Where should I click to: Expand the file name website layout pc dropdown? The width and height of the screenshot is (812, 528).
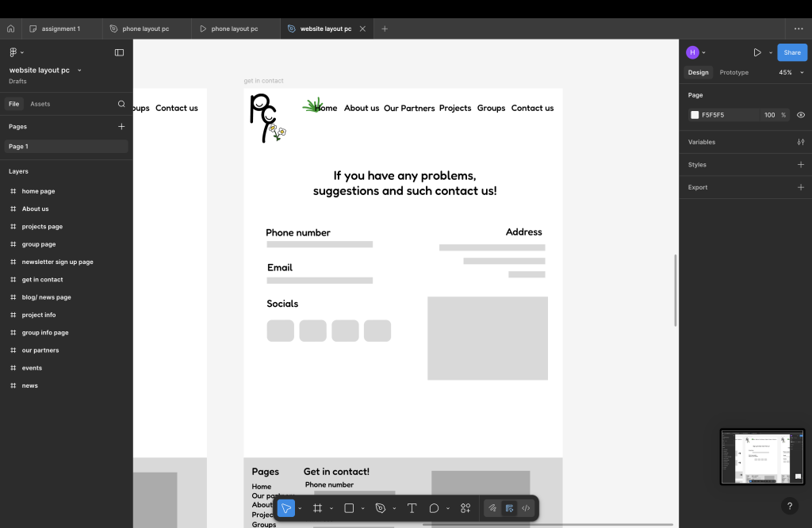[79, 71]
